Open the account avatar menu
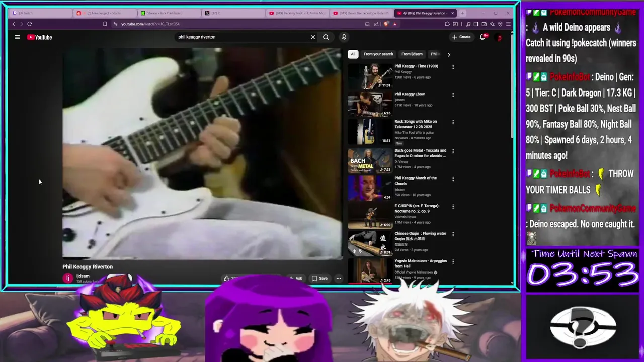 pyautogui.click(x=499, y=37)
